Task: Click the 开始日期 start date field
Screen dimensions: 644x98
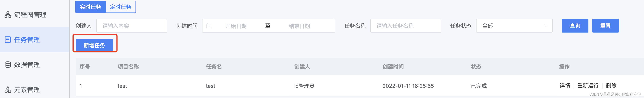Action: 236,26
